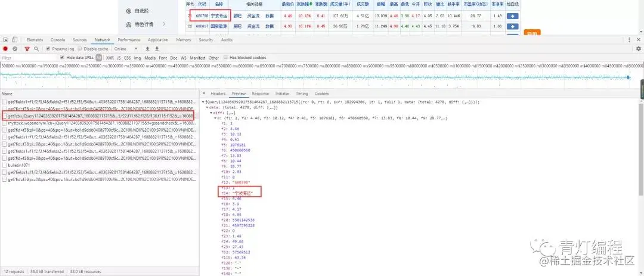Click stock code link 600798
The width and height of the screenshot is (644, 276).
[x=202, y=15]
